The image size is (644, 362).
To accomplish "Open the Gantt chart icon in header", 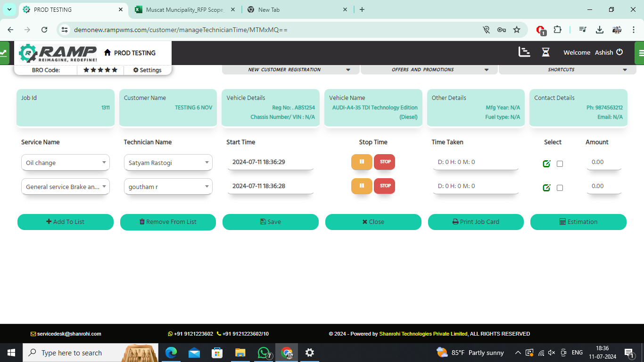I will coord(524,52).
